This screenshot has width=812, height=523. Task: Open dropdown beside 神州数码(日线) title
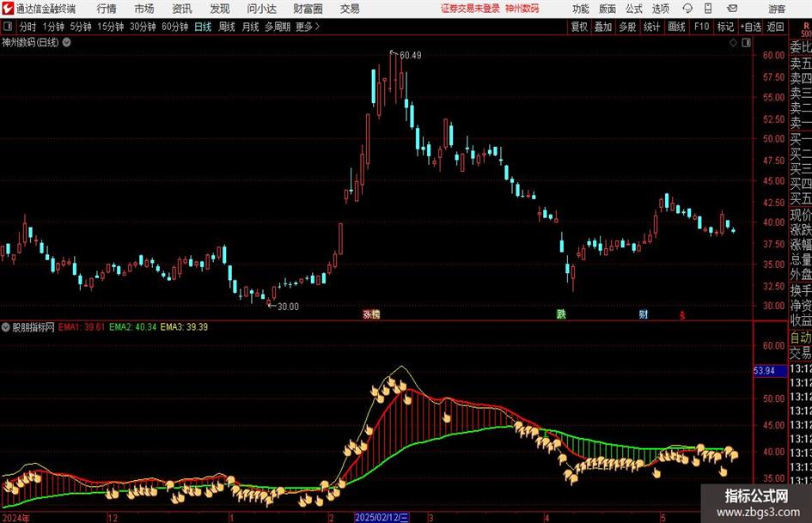67,42
